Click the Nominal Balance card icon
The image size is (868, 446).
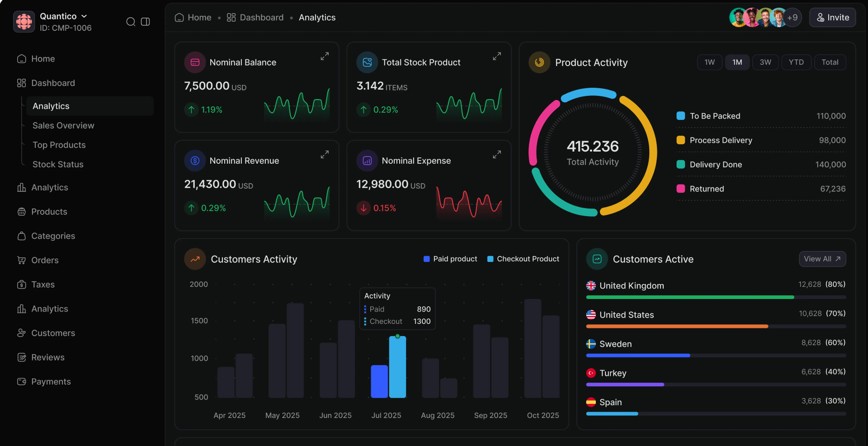click(x=195, y=62)
